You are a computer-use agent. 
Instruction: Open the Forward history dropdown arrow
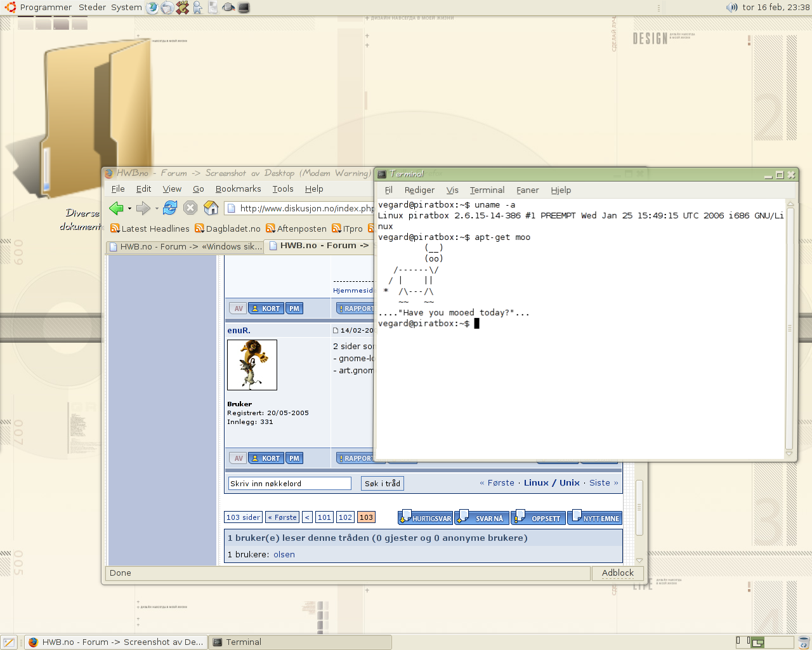157,208
